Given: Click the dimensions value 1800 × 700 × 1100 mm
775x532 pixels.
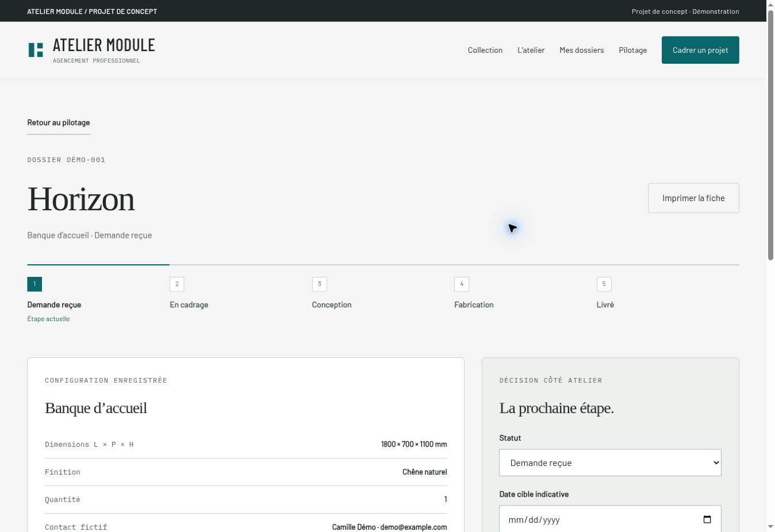Looking at the screenshot, I should coord(414,444).
